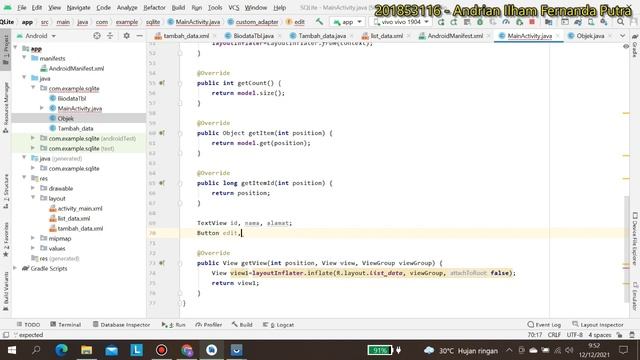Open the Terminal tool window
The image size is (640, 360).
tap(65, 324)
